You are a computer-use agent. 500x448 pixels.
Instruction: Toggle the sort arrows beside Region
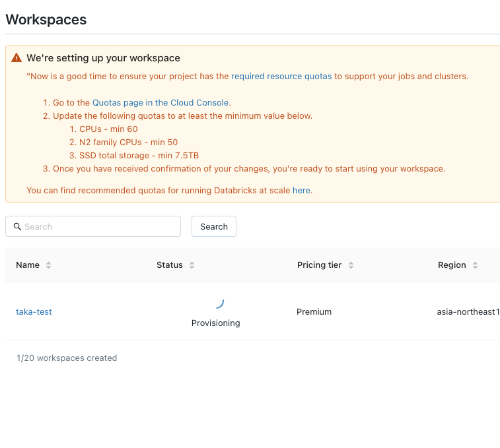pos(475,265)
